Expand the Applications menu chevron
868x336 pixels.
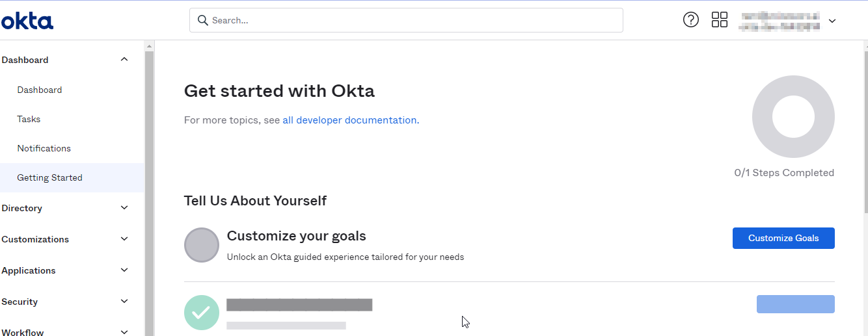(x=124, y=270)
